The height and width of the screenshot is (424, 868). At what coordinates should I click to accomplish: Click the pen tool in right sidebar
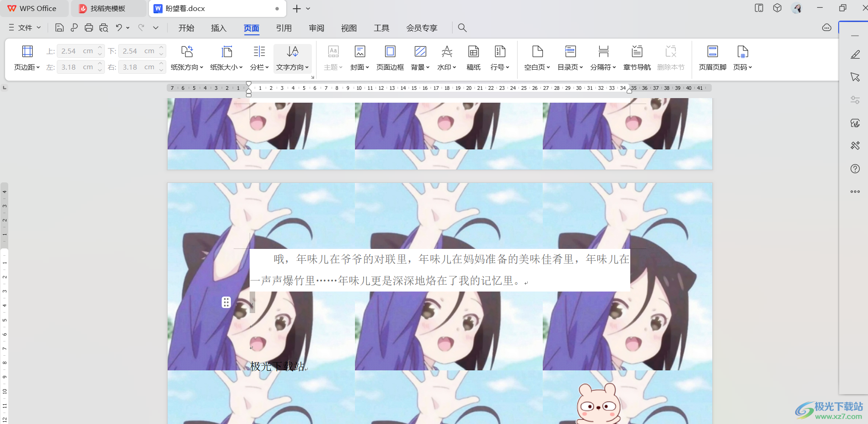(855, 55)
